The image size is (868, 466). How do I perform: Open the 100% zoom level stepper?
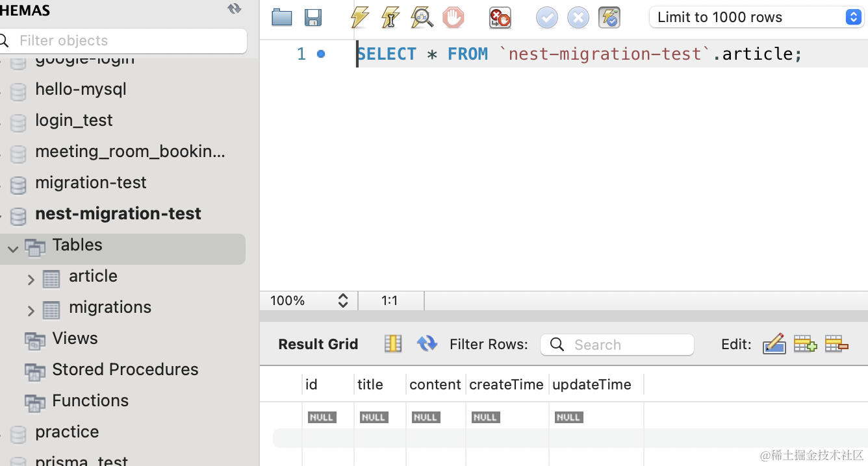(343, 300)
